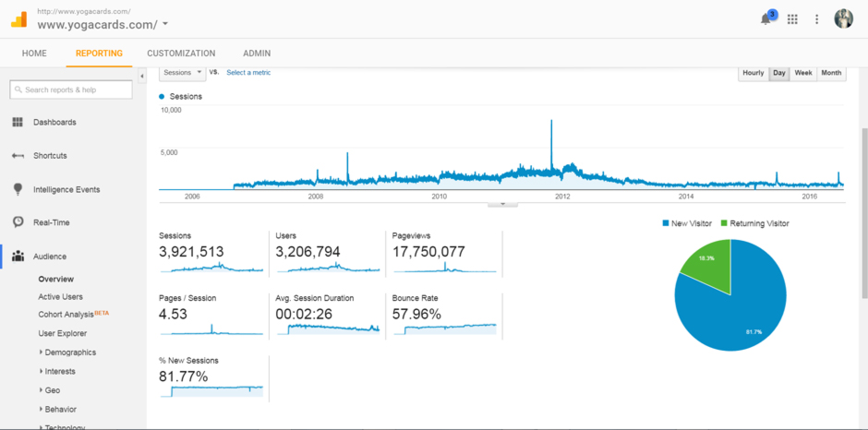The width and height of the screenshot is (868, 430).
Task: Click the Bounce Rate value 57.96%
Action: (x=416, y=315)
